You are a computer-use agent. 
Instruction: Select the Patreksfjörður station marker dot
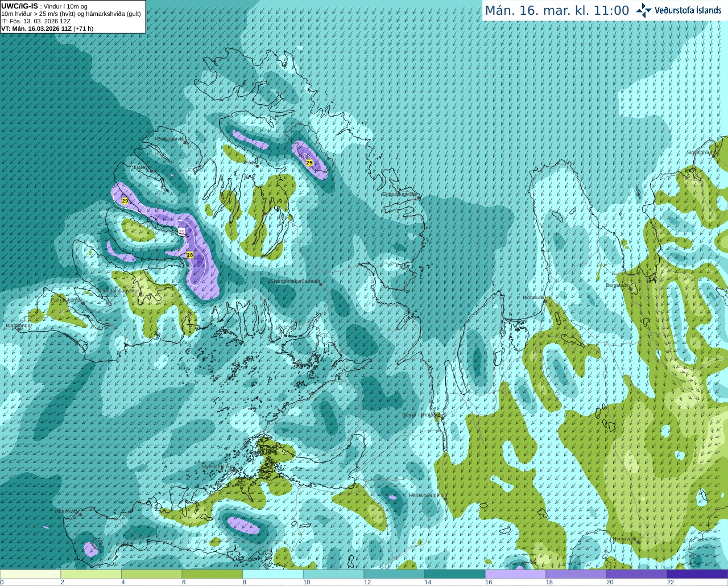[82, 303]
